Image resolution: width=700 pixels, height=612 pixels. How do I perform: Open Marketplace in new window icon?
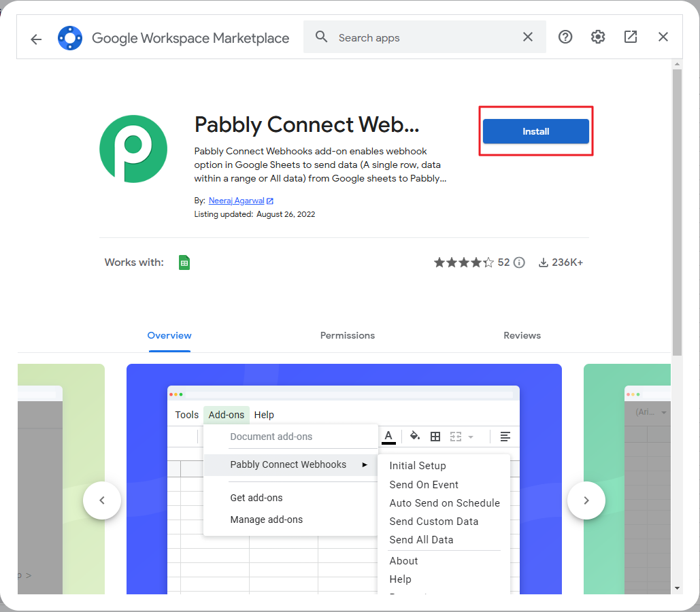[x=631, y=37]
